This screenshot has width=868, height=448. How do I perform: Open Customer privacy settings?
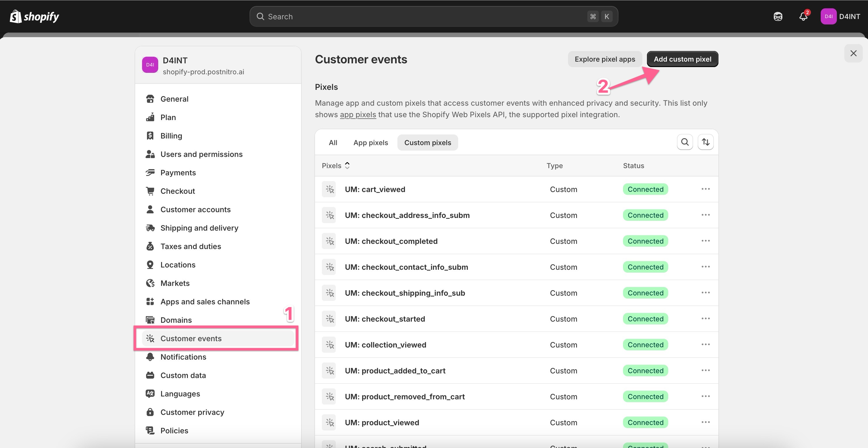192,412
